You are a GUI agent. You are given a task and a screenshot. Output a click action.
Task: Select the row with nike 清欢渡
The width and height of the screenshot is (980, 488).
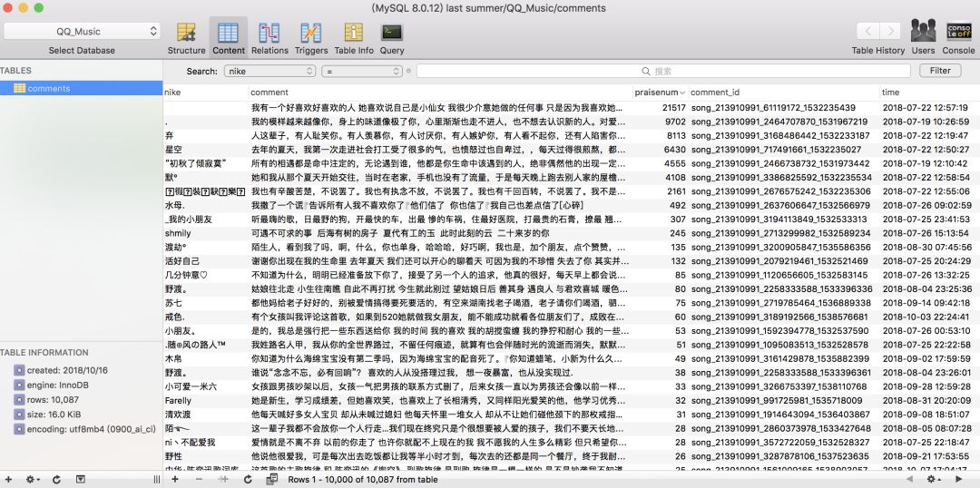point(572,415)
